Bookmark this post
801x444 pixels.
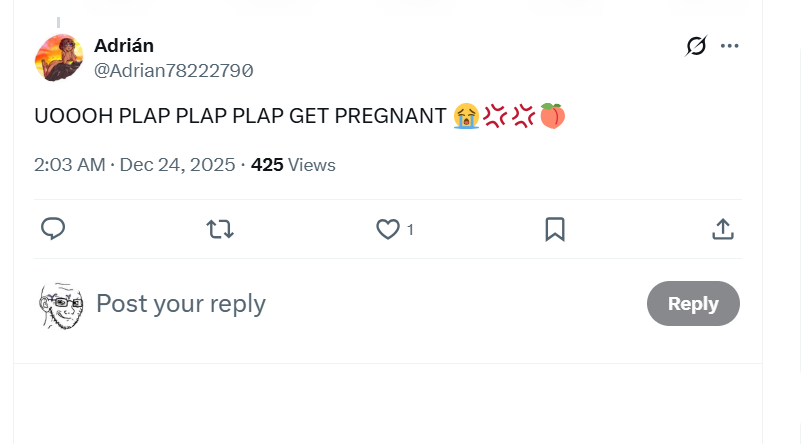pyautogui.click(x=555, y=229)
